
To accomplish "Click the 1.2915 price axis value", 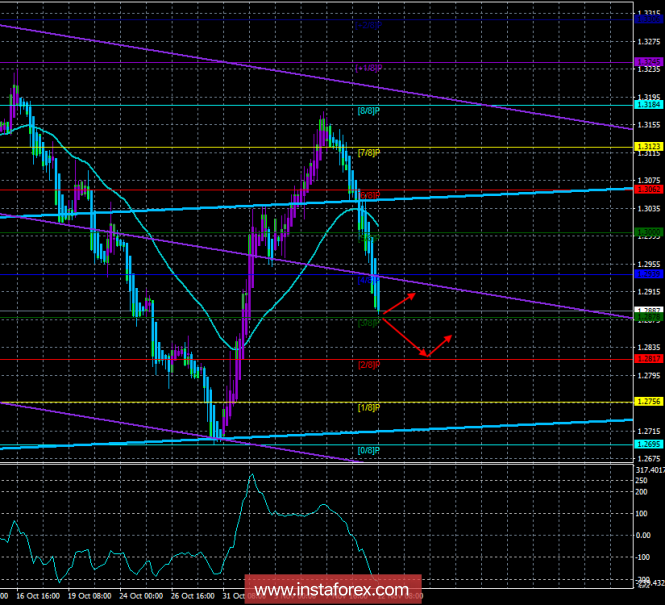I will point(649,292).
